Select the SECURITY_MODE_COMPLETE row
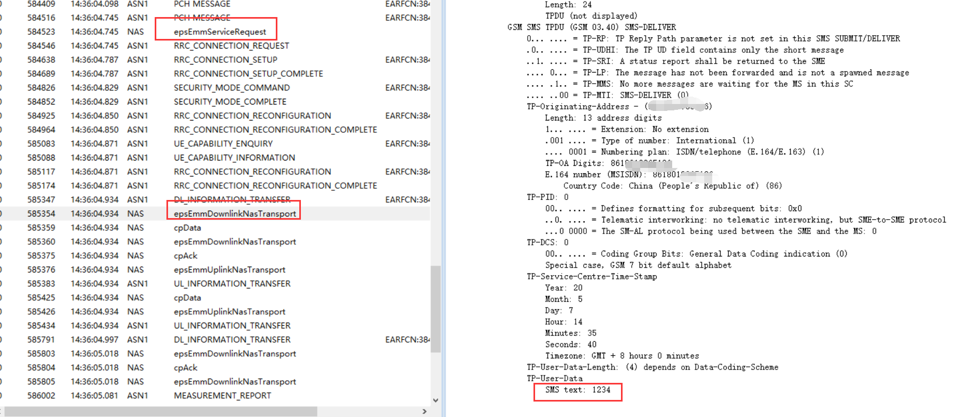The width and height of the screenshot is (980, 417). point(215,101)
